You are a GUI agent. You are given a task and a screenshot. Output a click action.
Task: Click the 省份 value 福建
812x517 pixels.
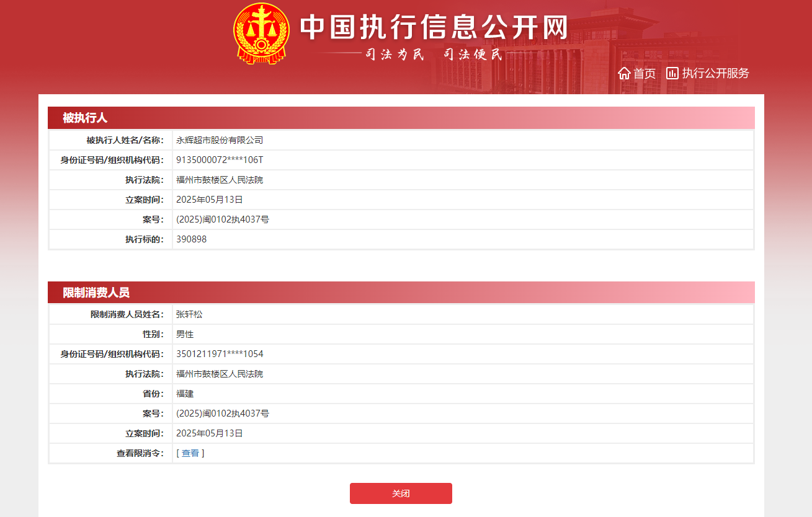(185, 394)
